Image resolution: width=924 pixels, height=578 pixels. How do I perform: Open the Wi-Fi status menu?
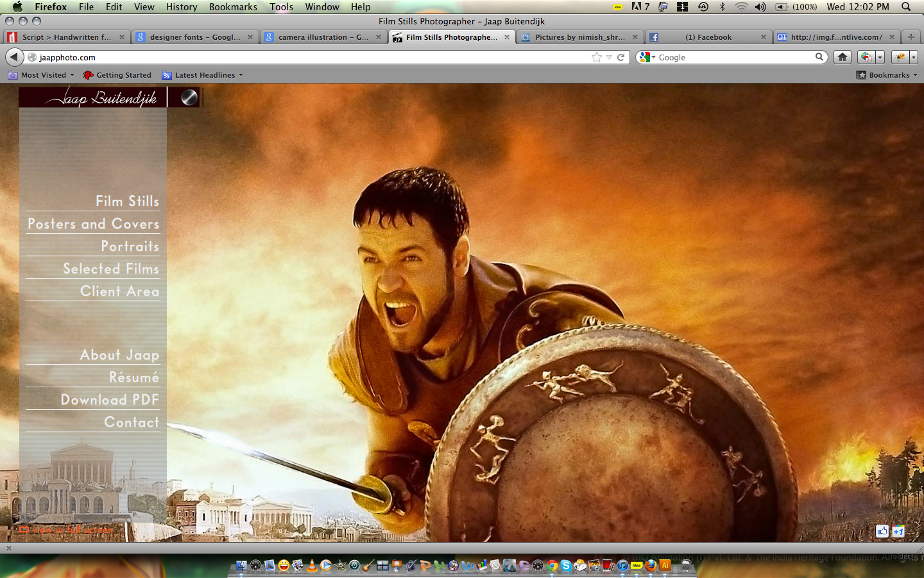[741, 7]
